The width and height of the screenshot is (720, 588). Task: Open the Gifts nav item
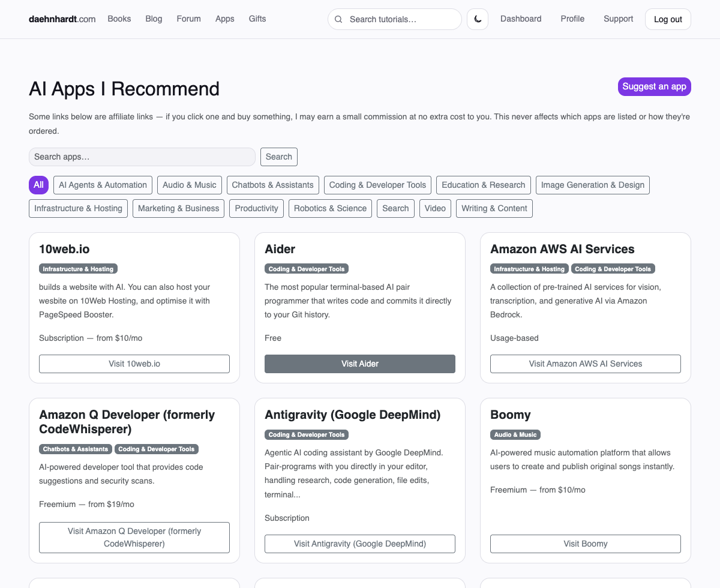(x=257, y=19)
